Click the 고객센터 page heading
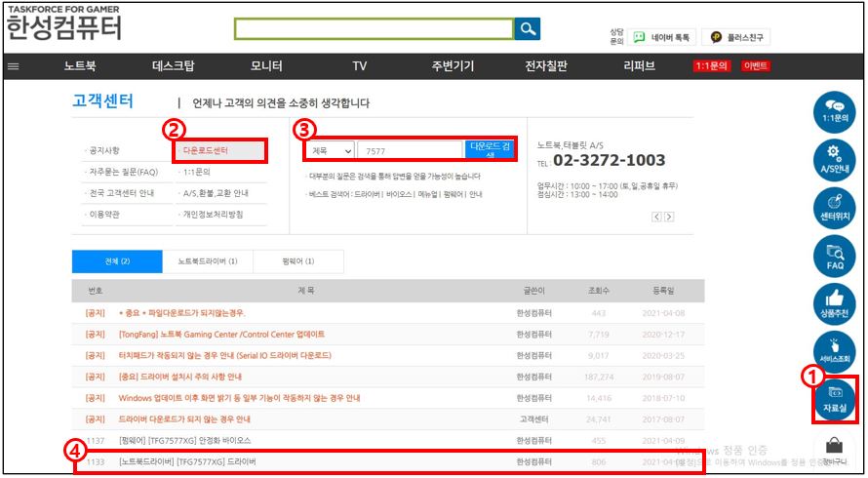868x478 pixels. [103, 101]
